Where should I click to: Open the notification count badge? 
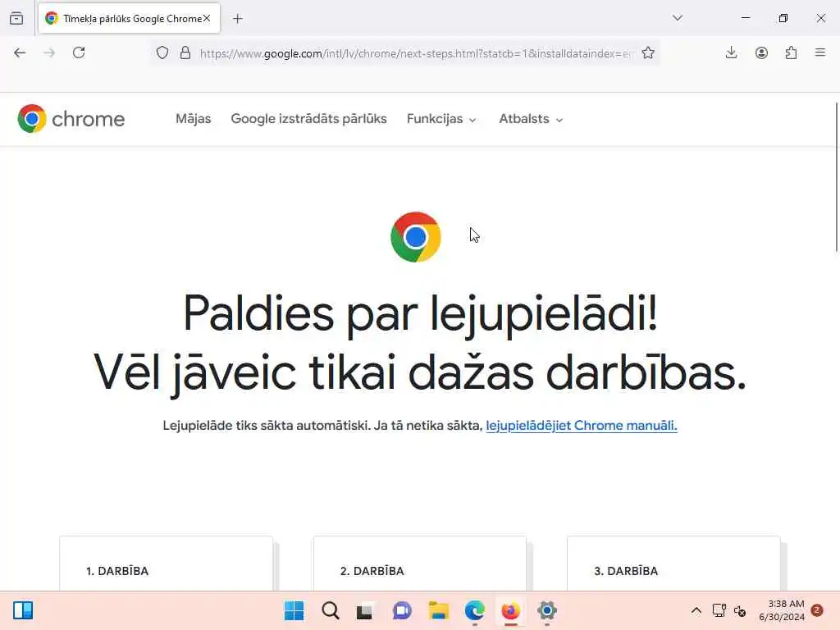817,610
